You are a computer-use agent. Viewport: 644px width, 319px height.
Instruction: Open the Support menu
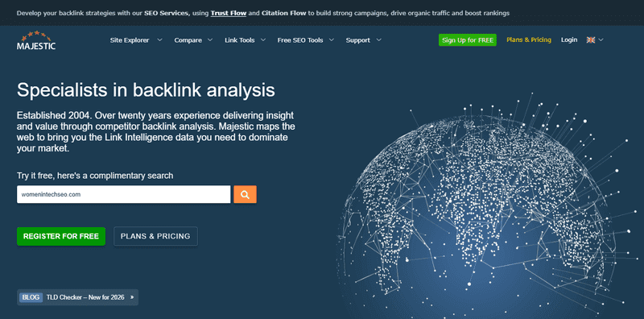point(357,40)
